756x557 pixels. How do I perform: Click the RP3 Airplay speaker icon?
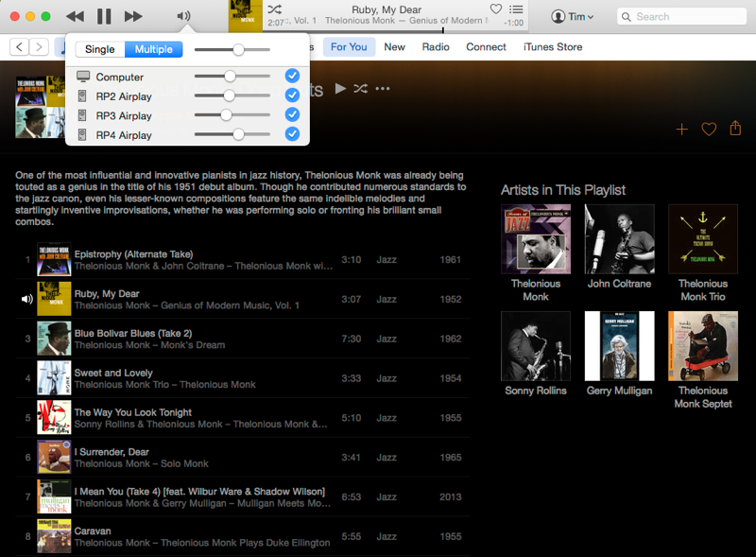[x=82, y=115]
